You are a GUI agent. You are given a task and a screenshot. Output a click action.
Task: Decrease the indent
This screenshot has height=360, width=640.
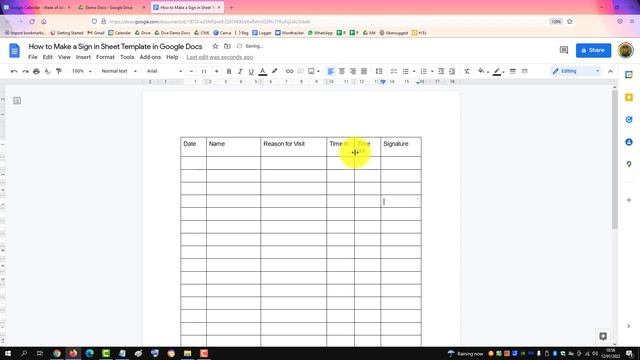pyautogui.click(x=441, y=71)
